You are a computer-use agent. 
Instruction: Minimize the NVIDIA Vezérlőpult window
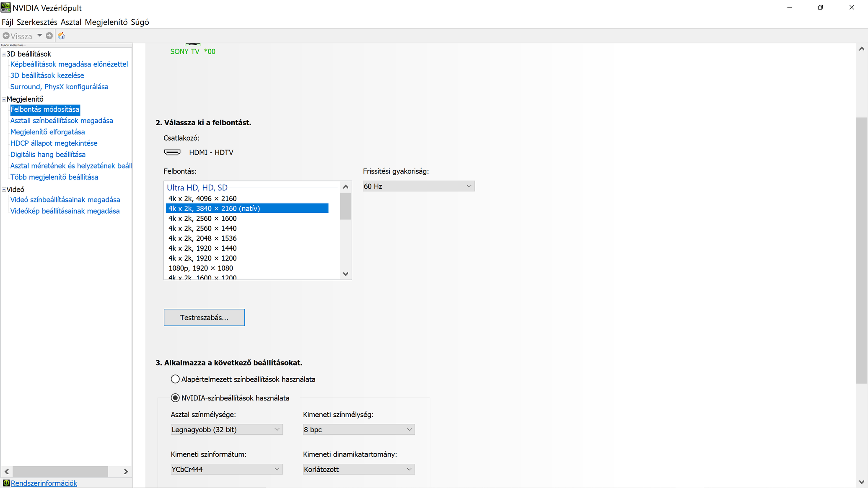coord(790,8)
